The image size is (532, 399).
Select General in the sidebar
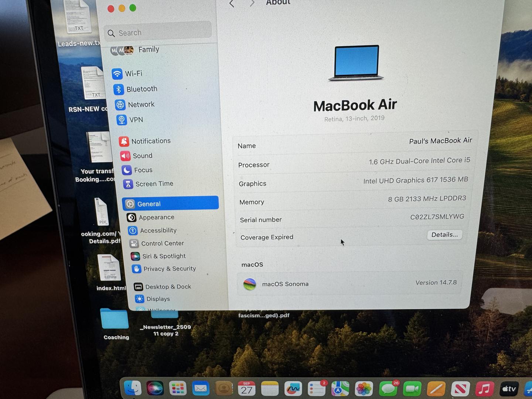(170, 203)
